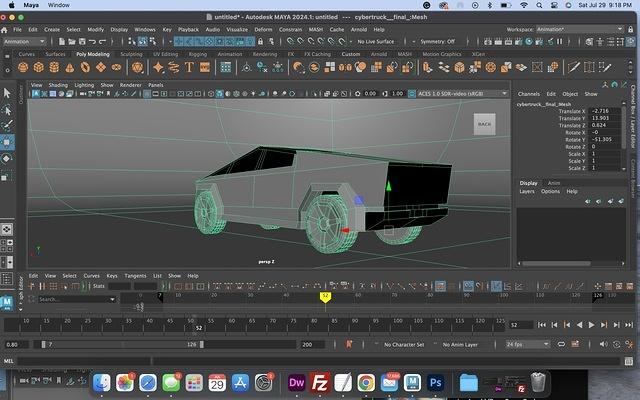The height and width of the screenshot is (400, 640).
Task: Click the Save Scene icon on the status line
Action: point(82,41)
